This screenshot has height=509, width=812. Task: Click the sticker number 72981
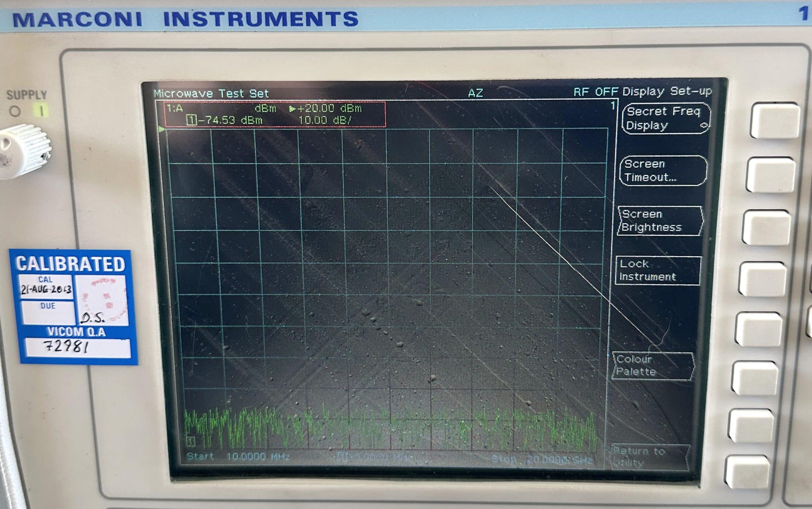tap(67, 346)
